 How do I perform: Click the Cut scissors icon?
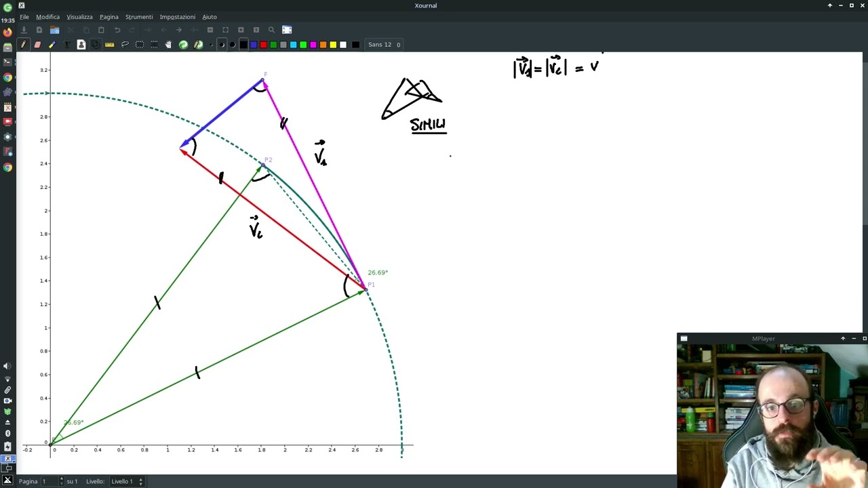(x=71, y=30)
